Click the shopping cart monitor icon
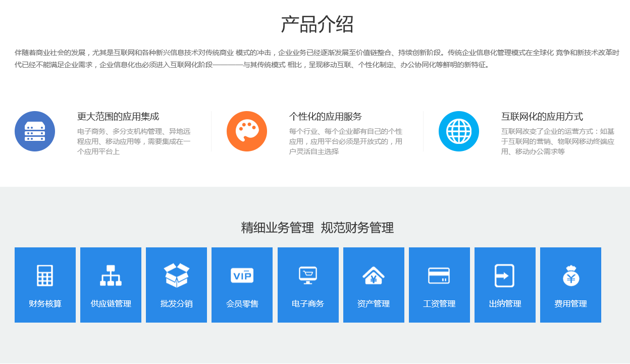630x364 pixels. 308,276
